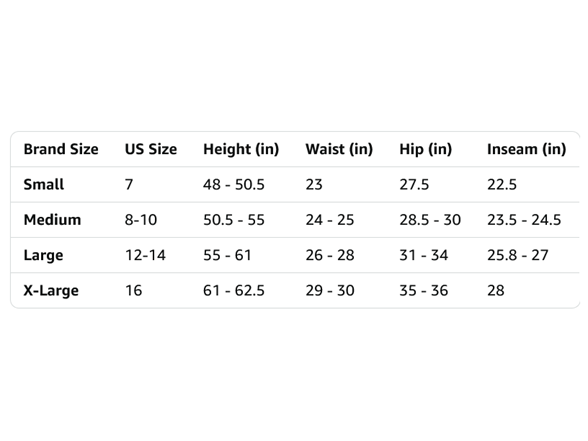Click the Inseam (in) column header

click(526, 149)
